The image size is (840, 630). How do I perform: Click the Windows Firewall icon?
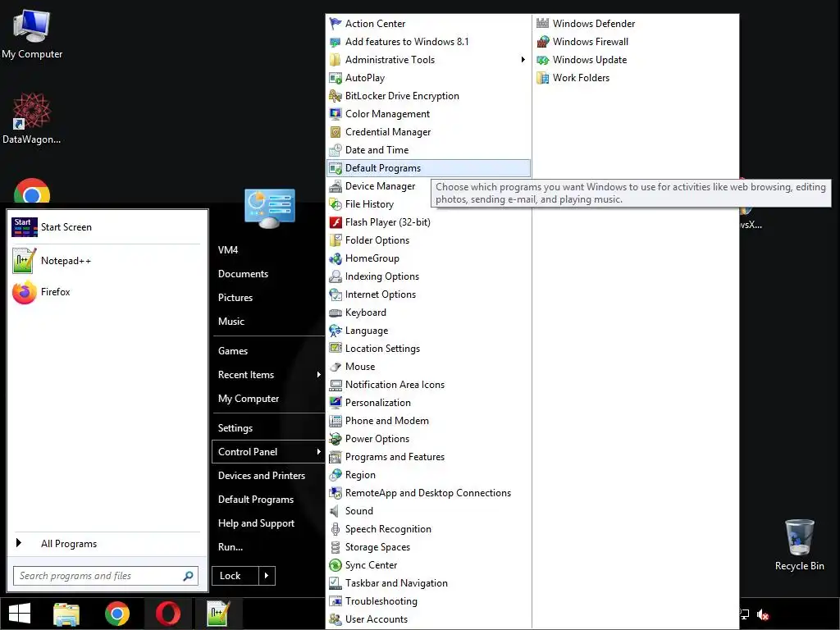pos(543,42)
